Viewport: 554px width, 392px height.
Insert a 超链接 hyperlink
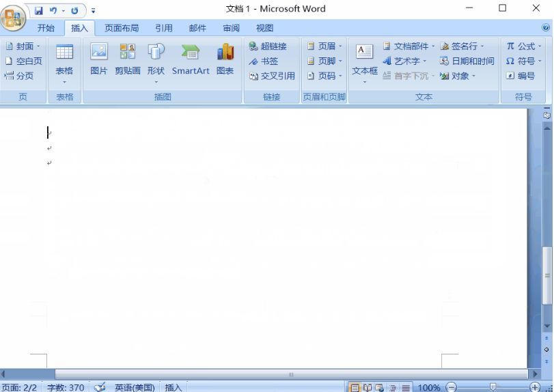(268, 46)
